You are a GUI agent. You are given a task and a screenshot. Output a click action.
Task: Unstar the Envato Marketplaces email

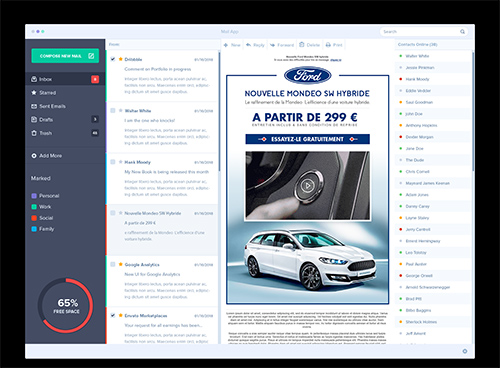click(121, 315)
